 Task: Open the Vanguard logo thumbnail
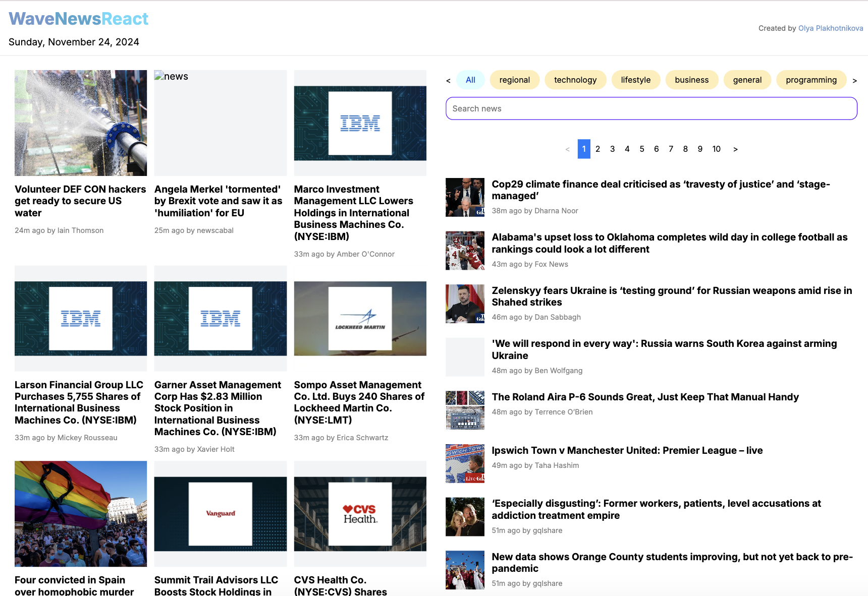(x=221, y=514)
